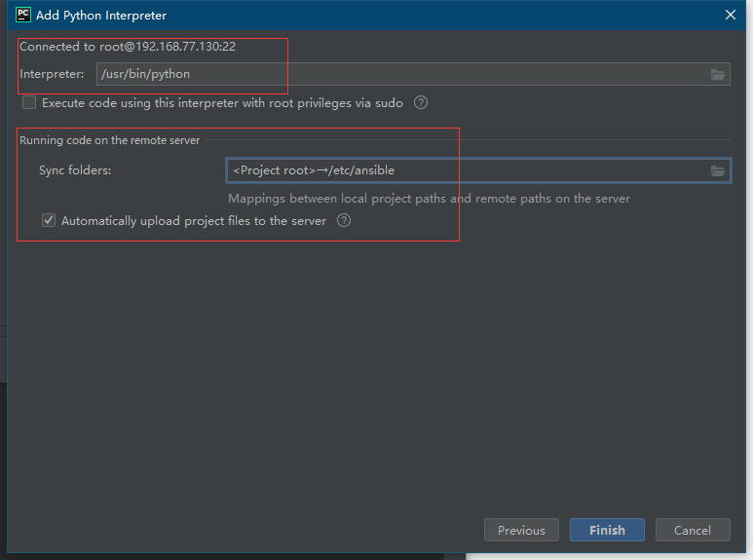Screen dimensions: 753x560
Task: Click 'Mappings between local project paths' hint text
Action: 429,199
